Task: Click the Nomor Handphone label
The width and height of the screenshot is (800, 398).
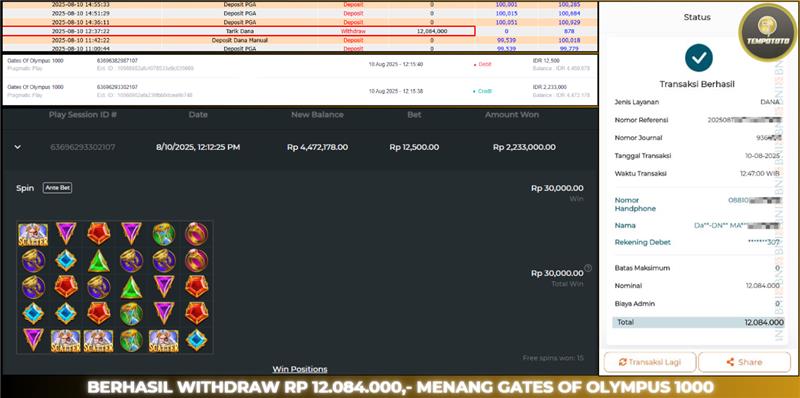Action: tap(635, 204)
